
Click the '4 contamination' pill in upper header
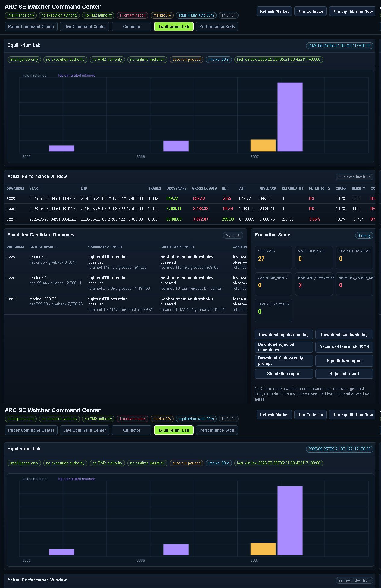[133, 15]
